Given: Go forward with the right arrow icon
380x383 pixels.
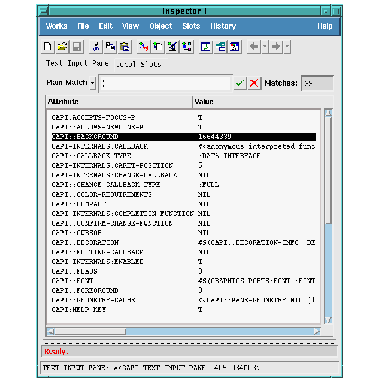Looking at the screenshot, I should click(x=276, y=46).
